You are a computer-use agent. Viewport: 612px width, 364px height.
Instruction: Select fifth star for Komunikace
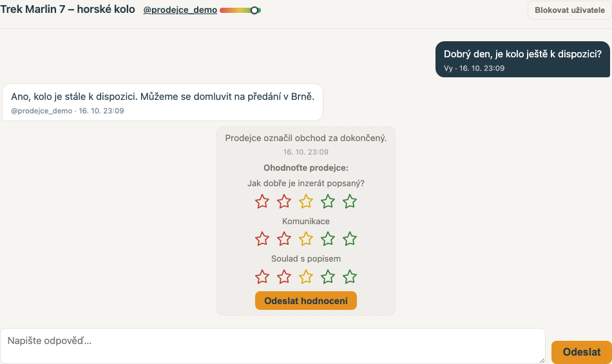tap(350, 239)
